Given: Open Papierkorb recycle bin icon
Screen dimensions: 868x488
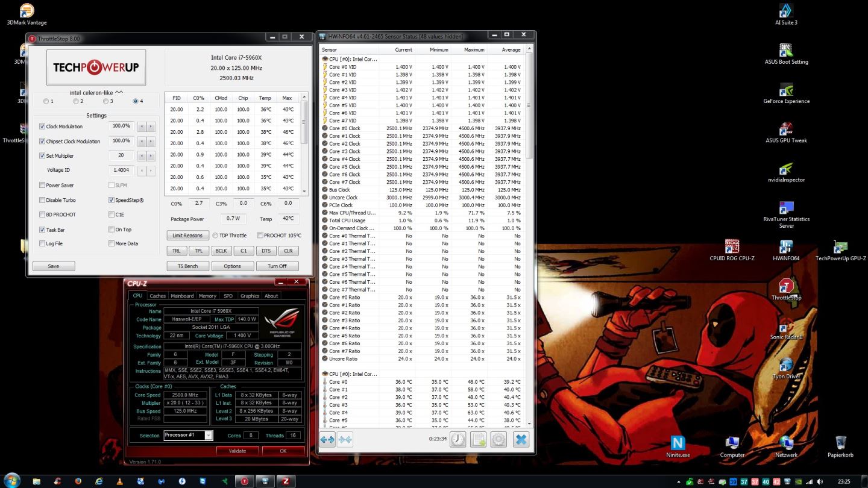Looking at the screenshot, I should click(x=840, y=446).
